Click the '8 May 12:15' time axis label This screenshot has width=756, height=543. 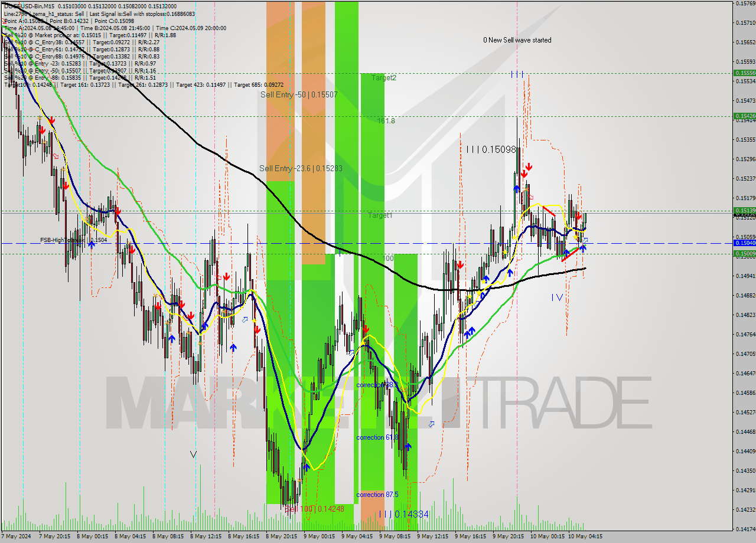(206, 537)
